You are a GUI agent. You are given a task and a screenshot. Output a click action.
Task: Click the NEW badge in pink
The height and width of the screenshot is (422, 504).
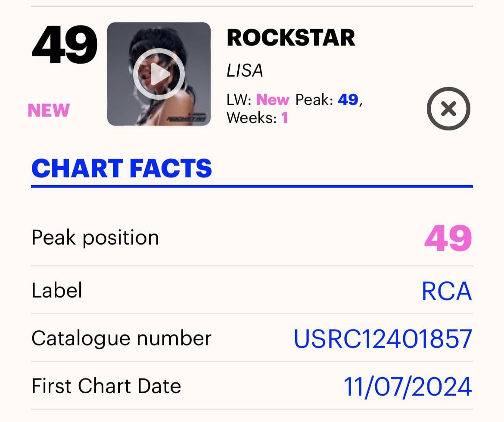click(48, 110)
